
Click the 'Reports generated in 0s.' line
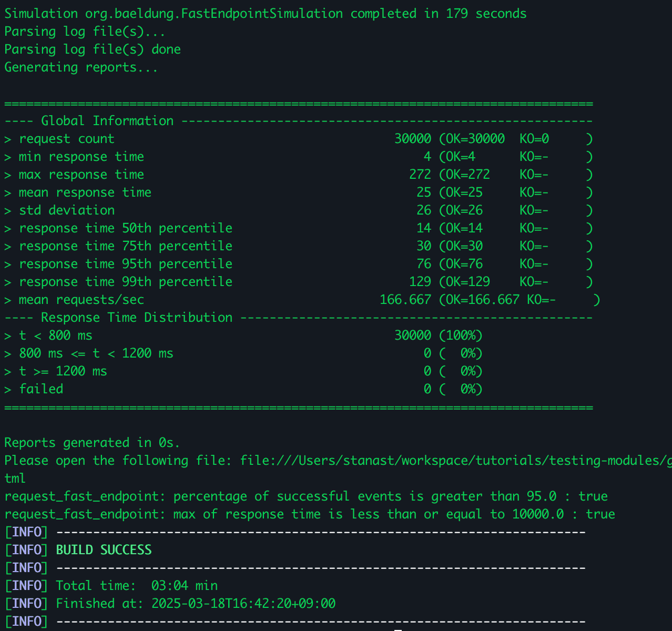tap(92, 443)
